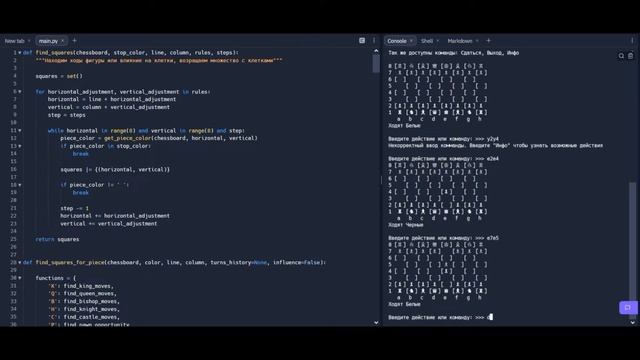Add a new editor tab with plus
Image resolution: width=640 pixels, height=360 pixels.
click(74, 40)
